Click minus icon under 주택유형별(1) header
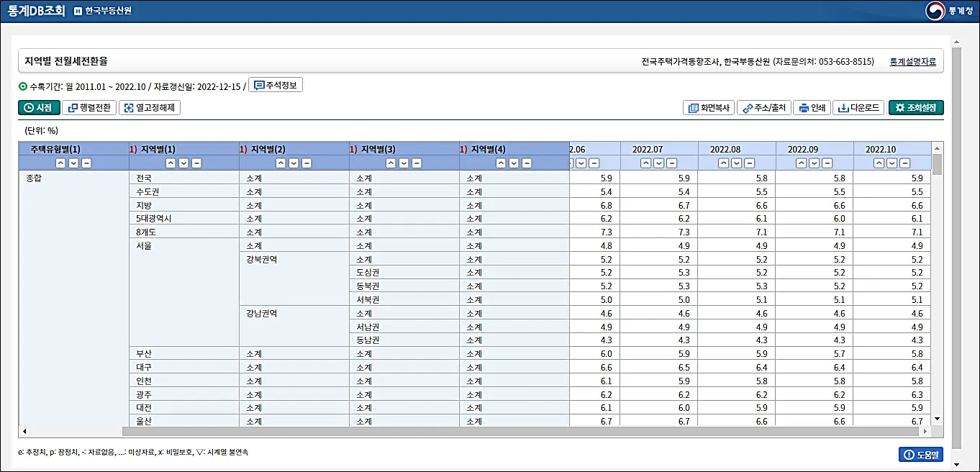980x472 pixels. coord(86,163)
